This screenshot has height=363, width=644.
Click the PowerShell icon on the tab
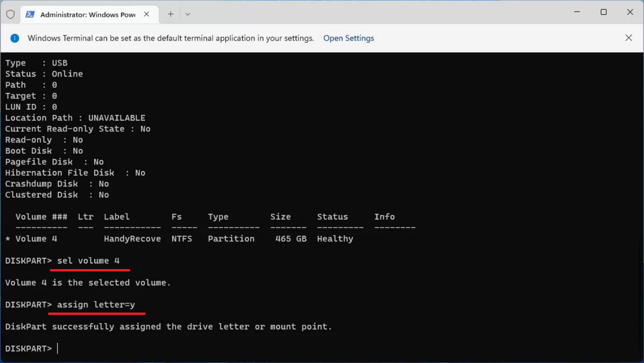[x=30, y=14]
